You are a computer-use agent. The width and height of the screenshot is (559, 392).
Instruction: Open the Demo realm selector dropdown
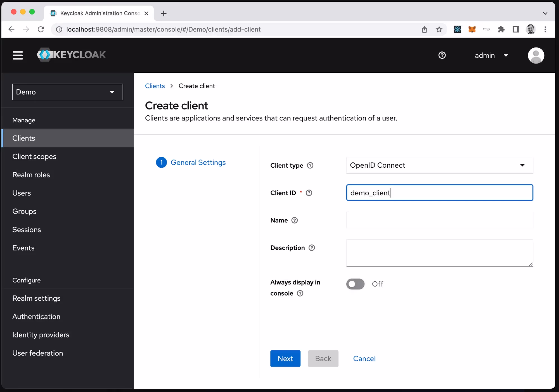click(x=68, y=92)
